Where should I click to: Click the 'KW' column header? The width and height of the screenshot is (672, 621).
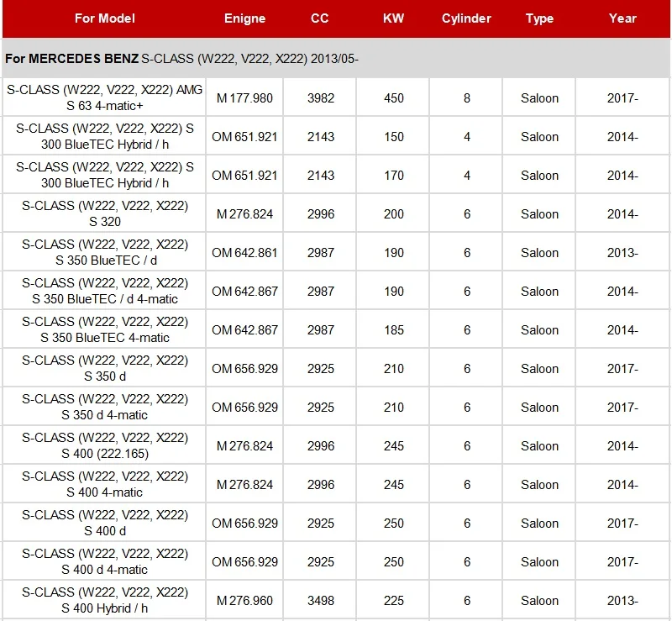click(x=393, y=18)
